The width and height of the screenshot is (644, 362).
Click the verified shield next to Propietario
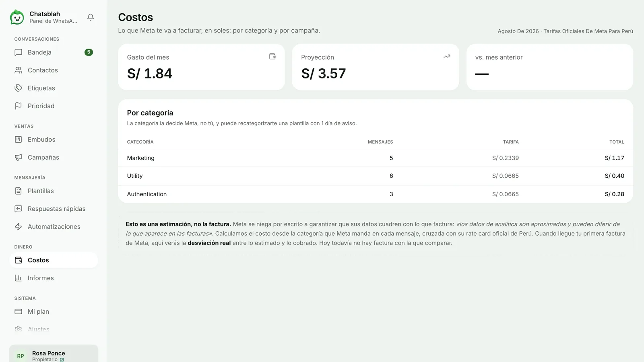click(x=62, y=360)
